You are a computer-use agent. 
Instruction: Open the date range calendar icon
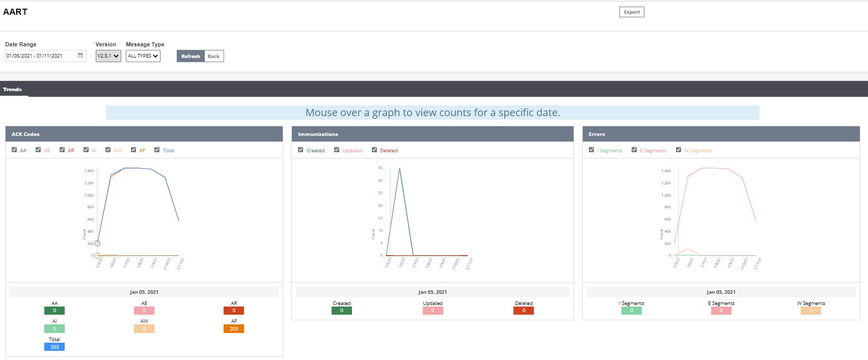pos(80,56)
